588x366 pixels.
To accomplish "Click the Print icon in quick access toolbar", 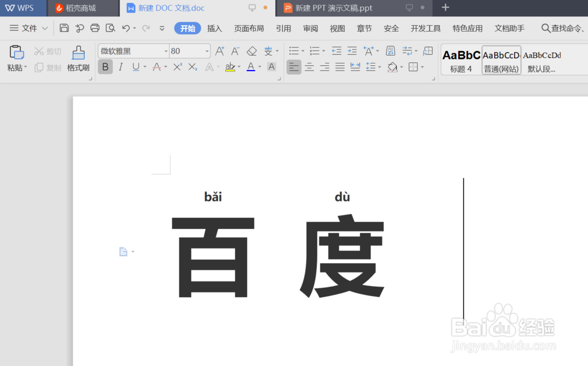I will pos(95,28).
